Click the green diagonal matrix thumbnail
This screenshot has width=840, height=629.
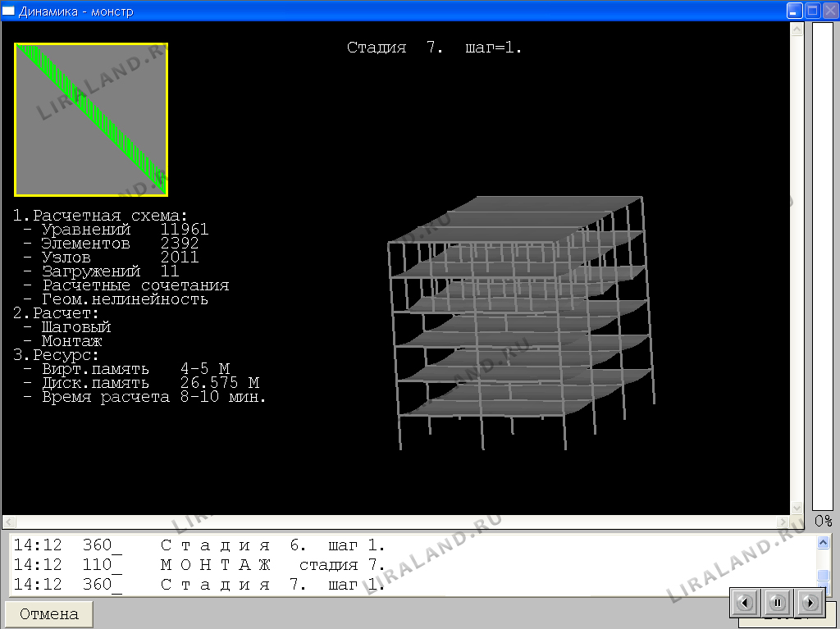pyautogui.click(x=91, y=120)
